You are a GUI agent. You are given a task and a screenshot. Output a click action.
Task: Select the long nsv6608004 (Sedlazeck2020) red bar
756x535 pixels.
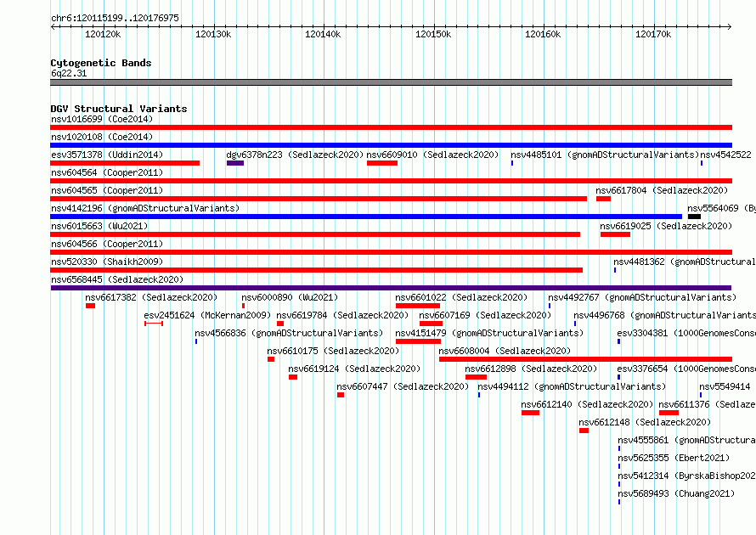pyautogui.click(x=586, y=359)
